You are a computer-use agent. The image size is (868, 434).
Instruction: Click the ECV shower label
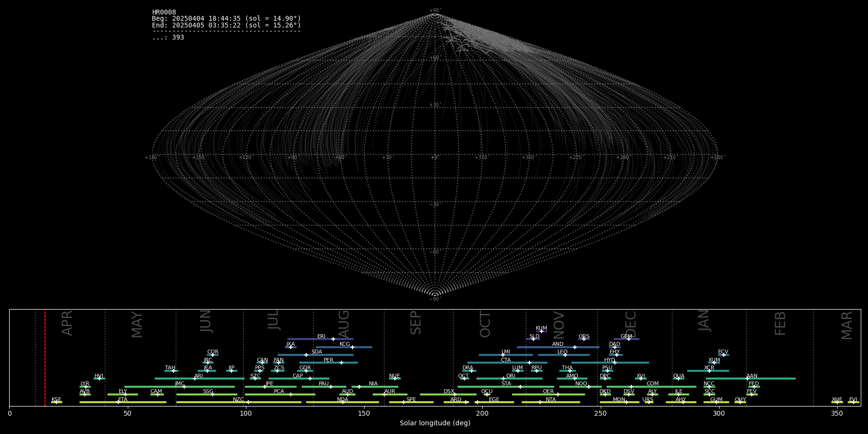pyautogui.click(x=723, y=352)
